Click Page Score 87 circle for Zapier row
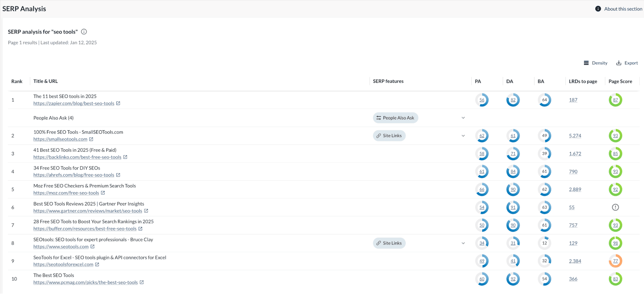Image resolution: width=644 pixels, height=294 pixels. coord(615,100)
